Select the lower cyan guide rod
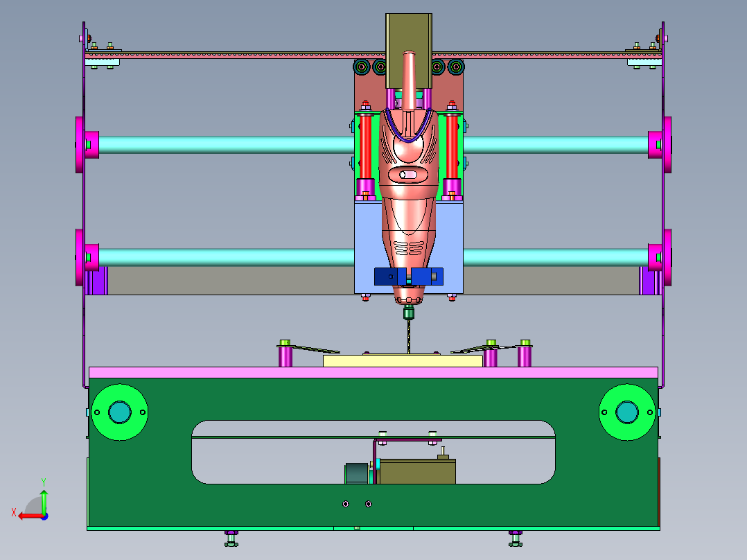747x560 pixels. [x=227, y=257]
